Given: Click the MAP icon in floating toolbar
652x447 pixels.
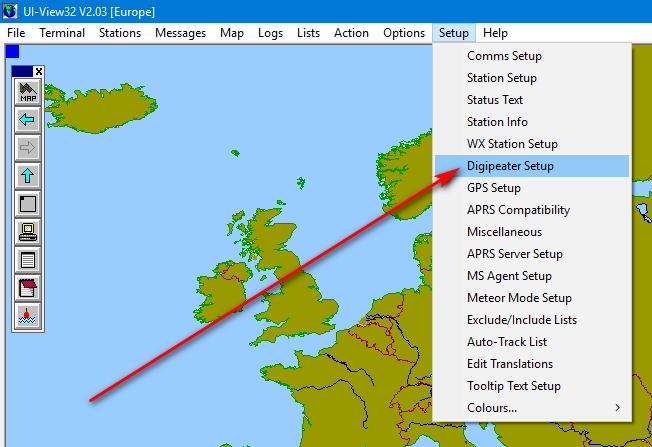Looking at the screenshot, I should [x=27, y=93].
